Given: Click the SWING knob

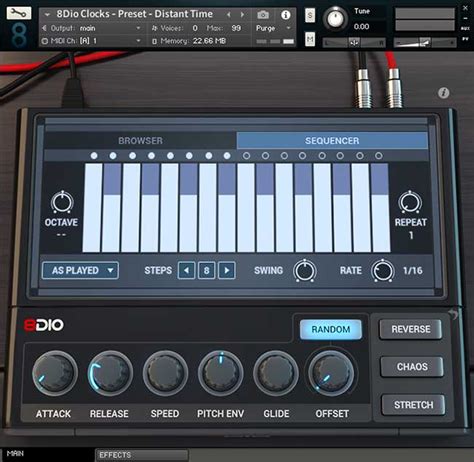Looking at the screenshot, I should pos(305,271).
